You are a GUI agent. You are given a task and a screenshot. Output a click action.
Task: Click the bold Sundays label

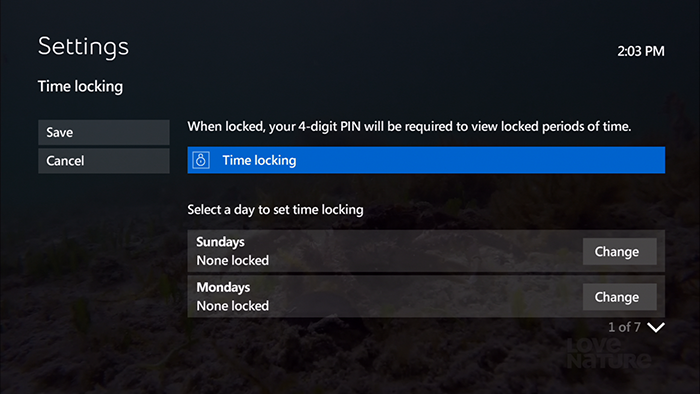point(221,242)
